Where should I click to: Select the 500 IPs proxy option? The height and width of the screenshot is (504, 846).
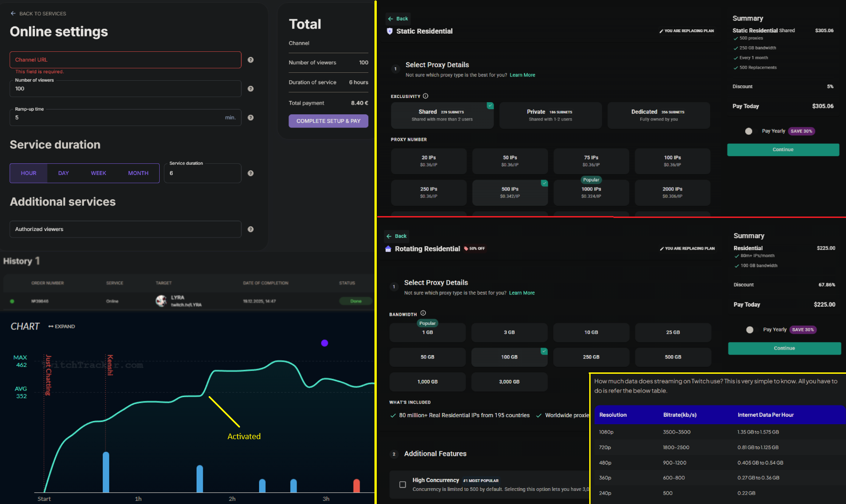click(510, 192)
